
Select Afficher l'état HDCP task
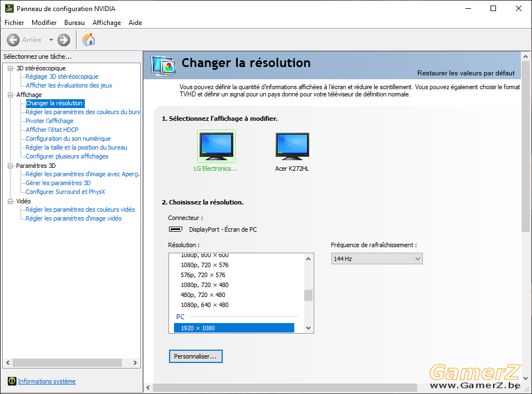click(52, 130)
